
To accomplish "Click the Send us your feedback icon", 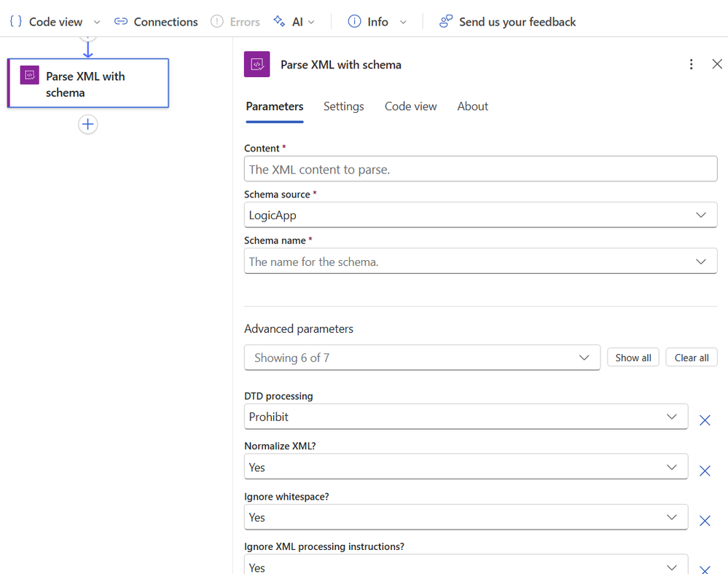I will coord(446,22).
